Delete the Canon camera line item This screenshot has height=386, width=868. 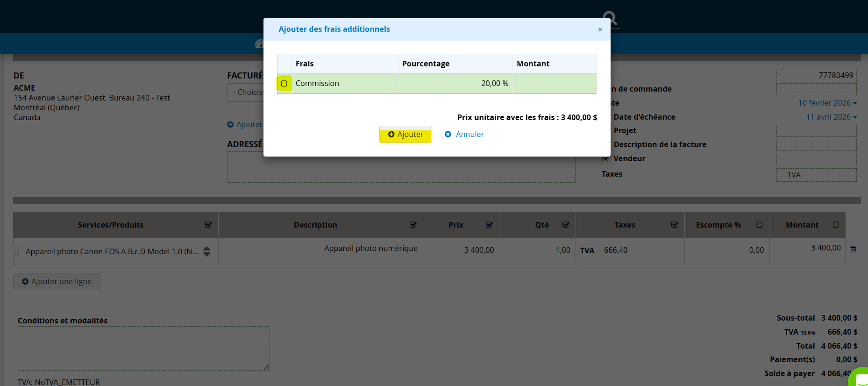tap(853, 250)
